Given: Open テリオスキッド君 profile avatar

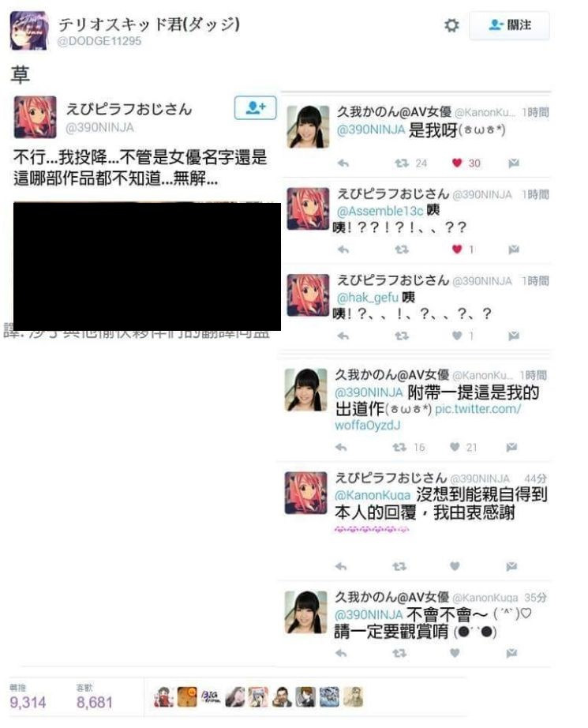Looking at the screenshot, I should 29,31.
